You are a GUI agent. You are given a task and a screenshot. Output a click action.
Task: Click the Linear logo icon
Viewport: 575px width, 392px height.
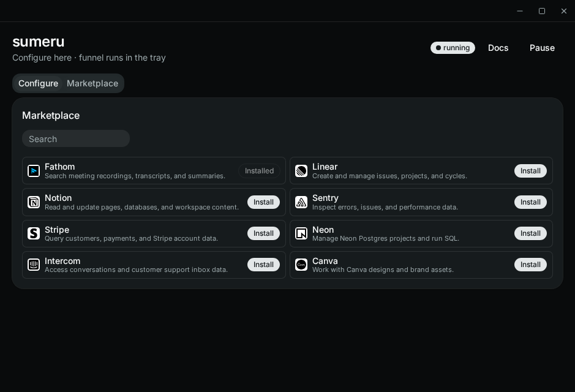(301, 171)
